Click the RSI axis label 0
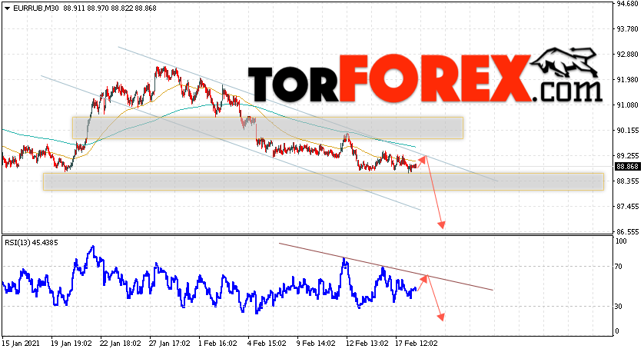The image size is (644, 352). [x=619, y=331]
